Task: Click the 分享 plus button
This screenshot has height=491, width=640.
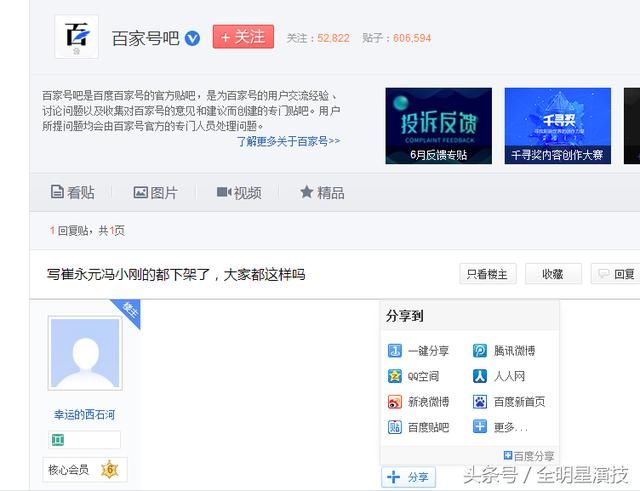Action: click(x=409, y=476)
